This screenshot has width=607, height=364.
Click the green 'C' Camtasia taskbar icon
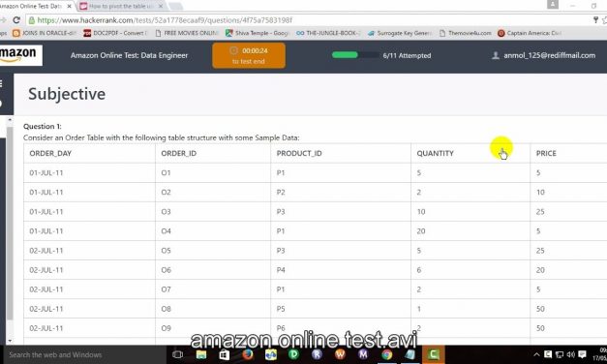[x=433, y=354]
